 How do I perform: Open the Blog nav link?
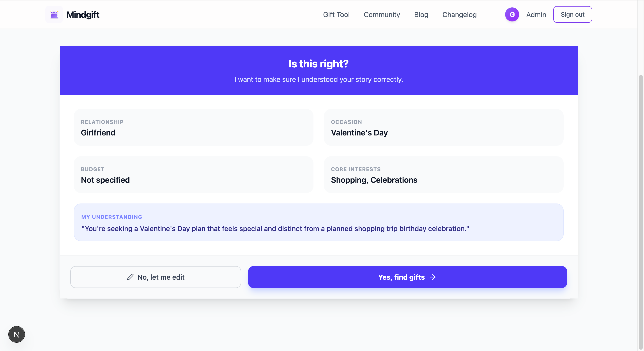coord(421,14)
